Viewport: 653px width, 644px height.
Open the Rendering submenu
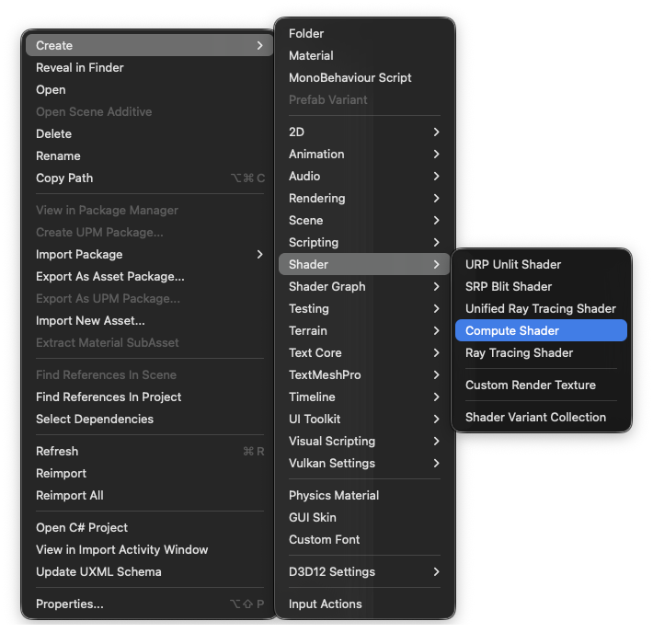tap(364, 198)
